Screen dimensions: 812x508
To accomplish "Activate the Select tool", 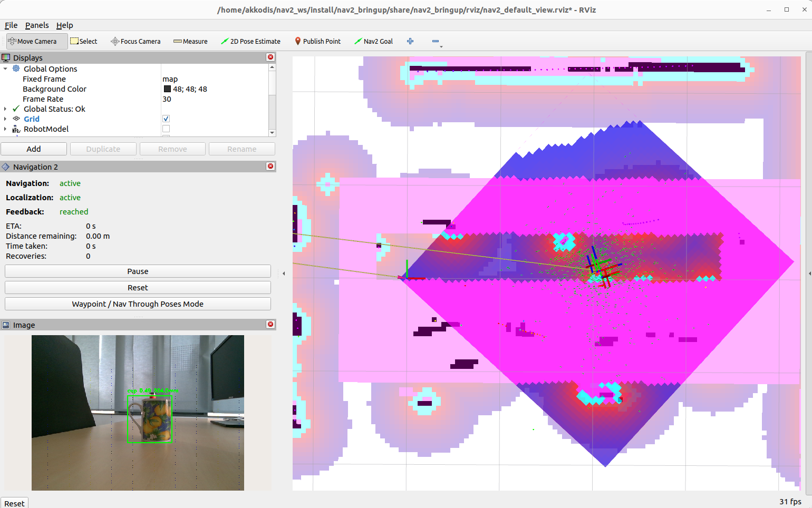I will click(x=84, y=41).
